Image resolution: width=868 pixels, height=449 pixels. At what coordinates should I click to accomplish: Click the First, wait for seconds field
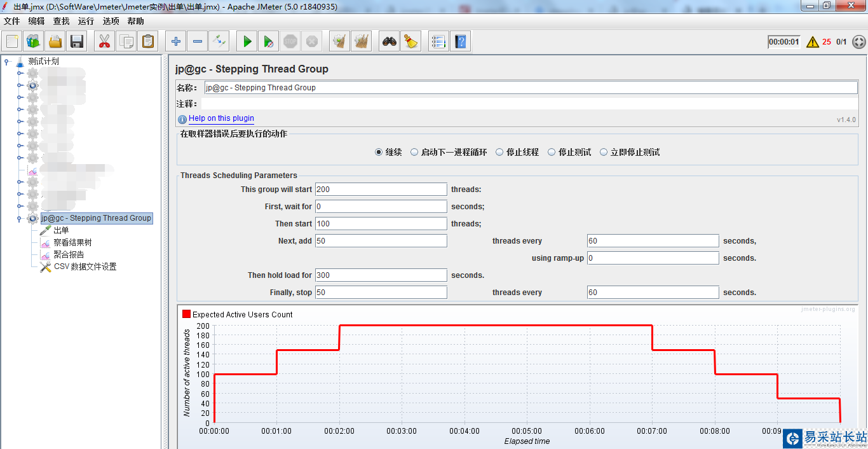(x=381, y=207)
